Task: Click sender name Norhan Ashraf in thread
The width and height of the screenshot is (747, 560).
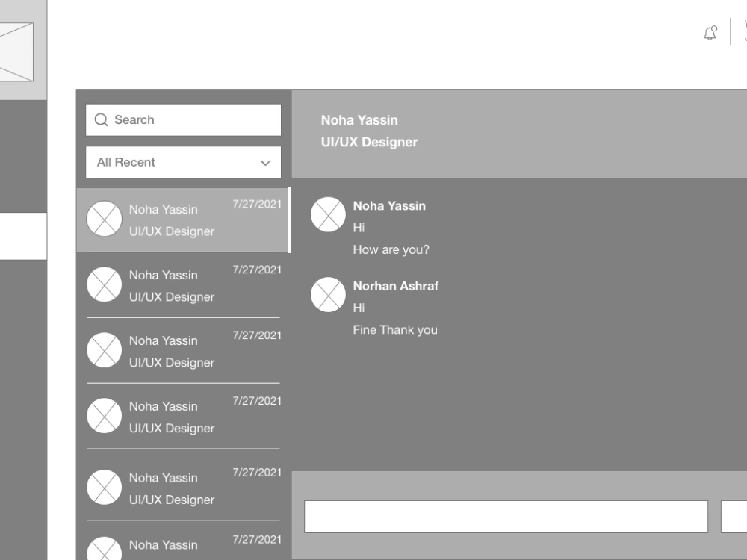Action: pos(395,286)
